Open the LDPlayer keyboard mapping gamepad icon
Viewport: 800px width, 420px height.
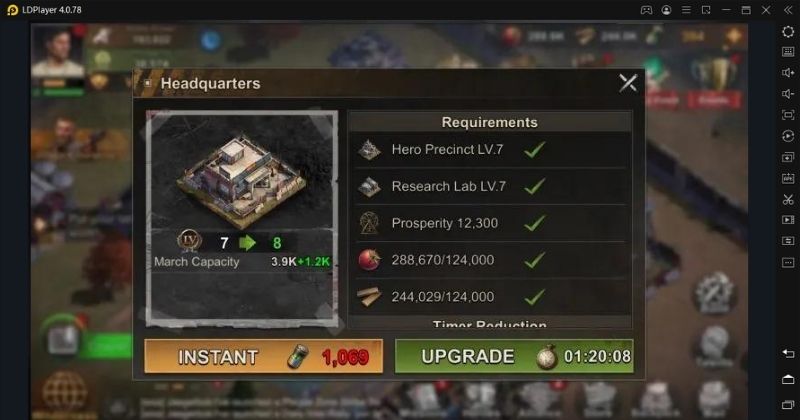pos(646,10)
